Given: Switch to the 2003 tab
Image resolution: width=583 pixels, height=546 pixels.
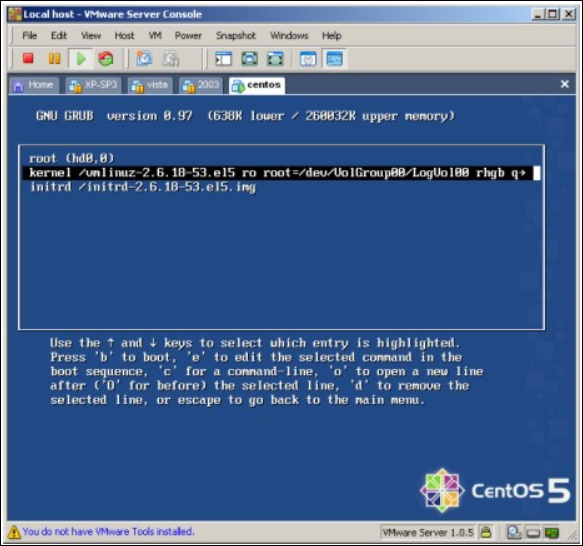Looking at the screenshot, I should click(201, 85).
